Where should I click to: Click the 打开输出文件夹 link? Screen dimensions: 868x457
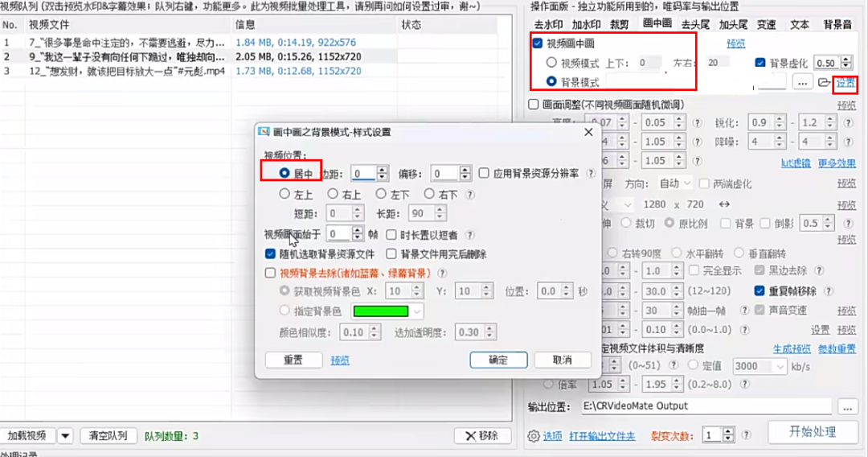(602, 436)
